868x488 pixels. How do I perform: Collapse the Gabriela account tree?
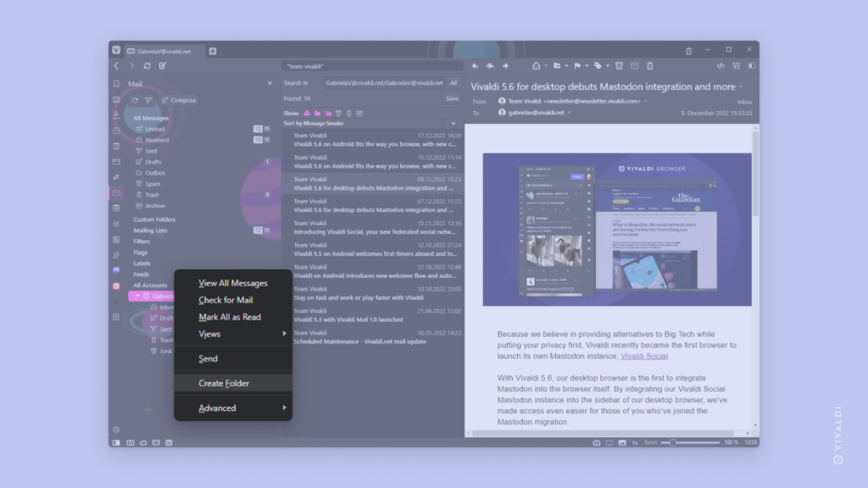point(137,296)
